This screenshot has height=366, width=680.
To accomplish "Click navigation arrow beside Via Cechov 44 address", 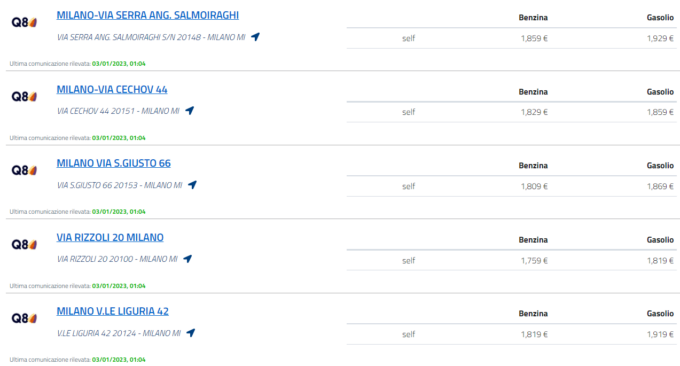I will point(190,111).
